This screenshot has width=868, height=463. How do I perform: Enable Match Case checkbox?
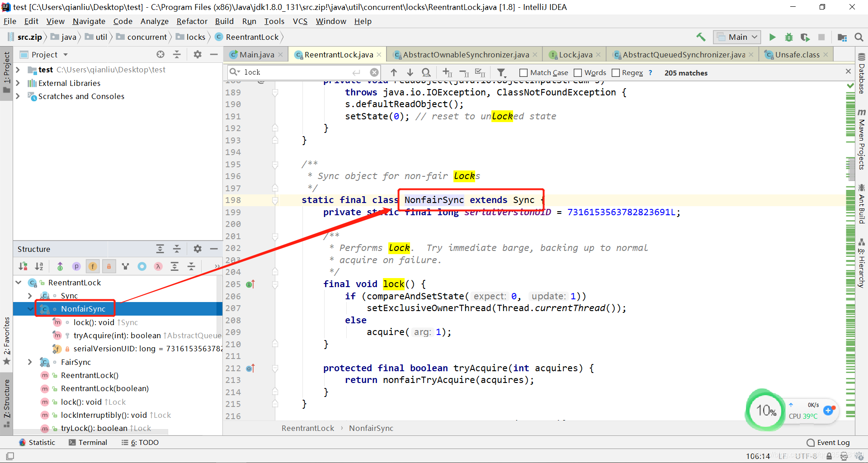(x=524, y=73)
